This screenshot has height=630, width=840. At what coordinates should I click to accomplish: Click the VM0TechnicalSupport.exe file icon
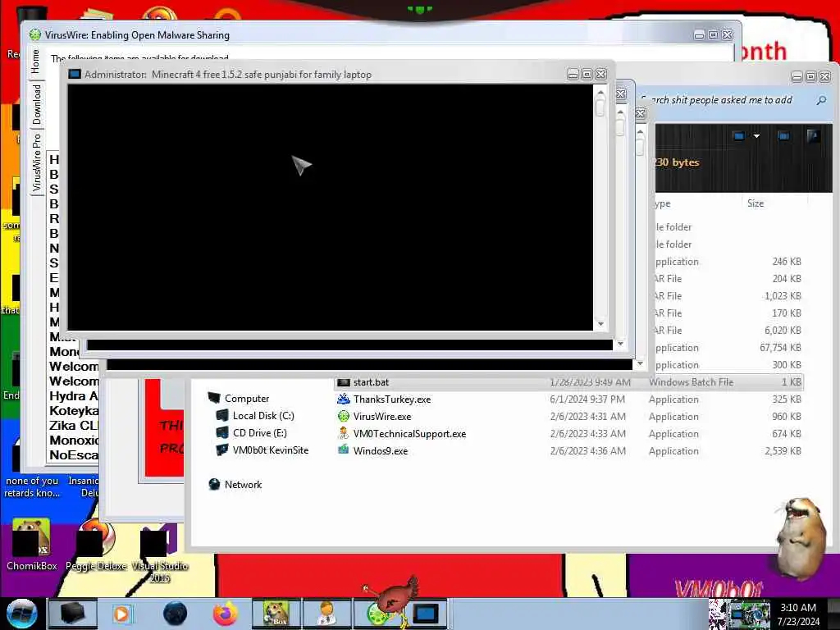click(x=344, y=433)
